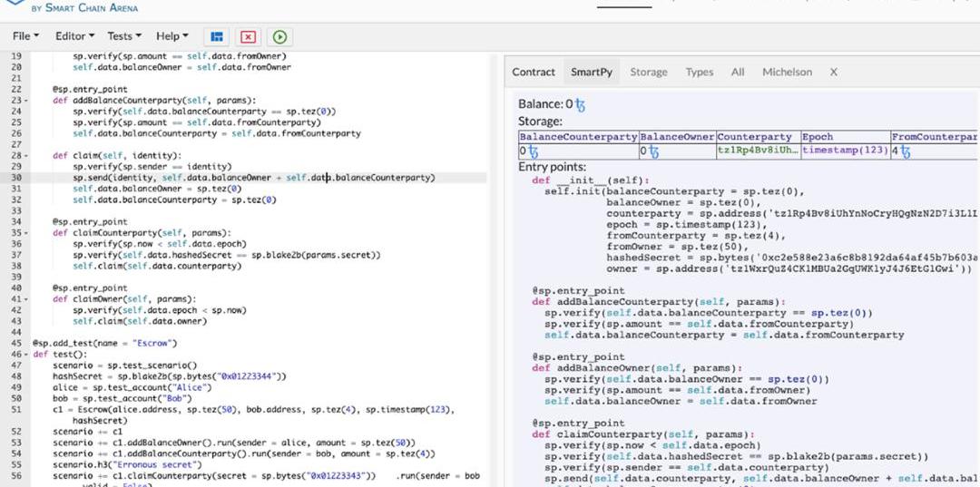Select the SmartPy tab
Viewport: 980px width, 487px height.
pos(592,72)
